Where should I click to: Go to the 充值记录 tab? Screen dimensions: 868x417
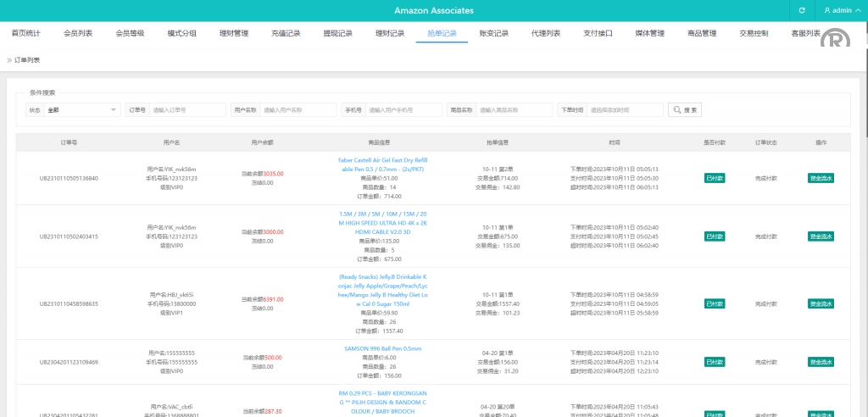(x=286, y=34)
